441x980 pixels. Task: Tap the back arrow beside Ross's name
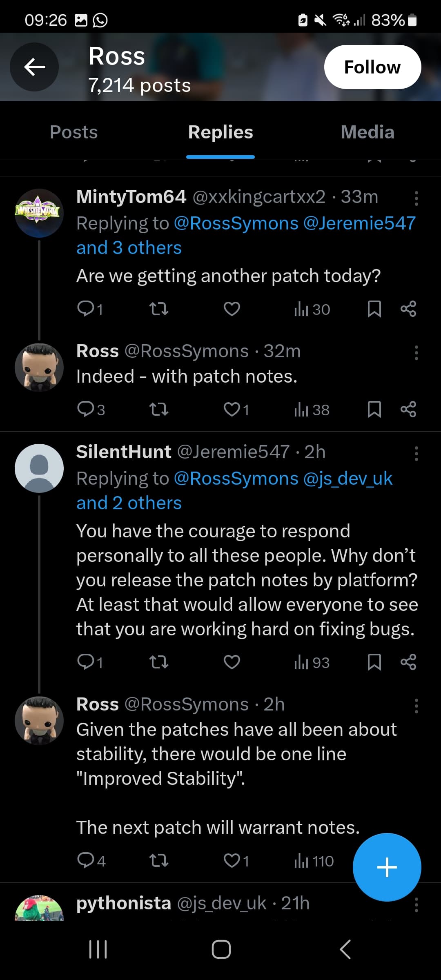pos(34,67)
